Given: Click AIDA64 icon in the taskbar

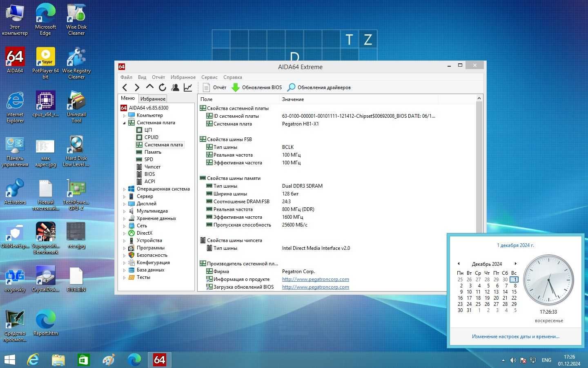Looking at the screenshot, I should [160, 360].
